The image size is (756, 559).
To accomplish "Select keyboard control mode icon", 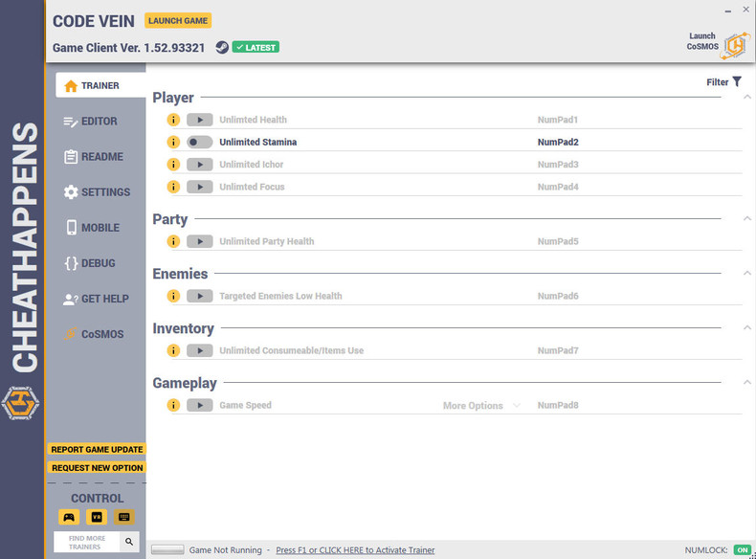I will (x=123, y=517).
